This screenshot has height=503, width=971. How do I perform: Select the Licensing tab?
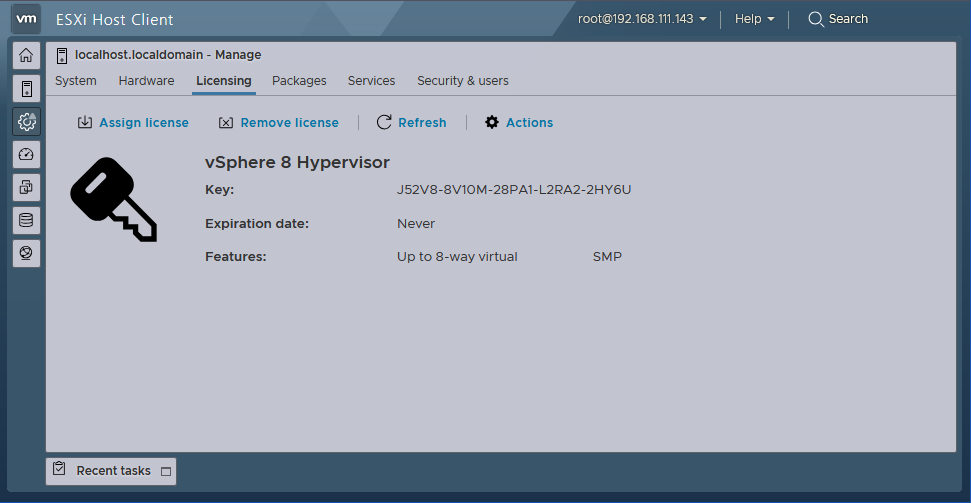(224, 81)
